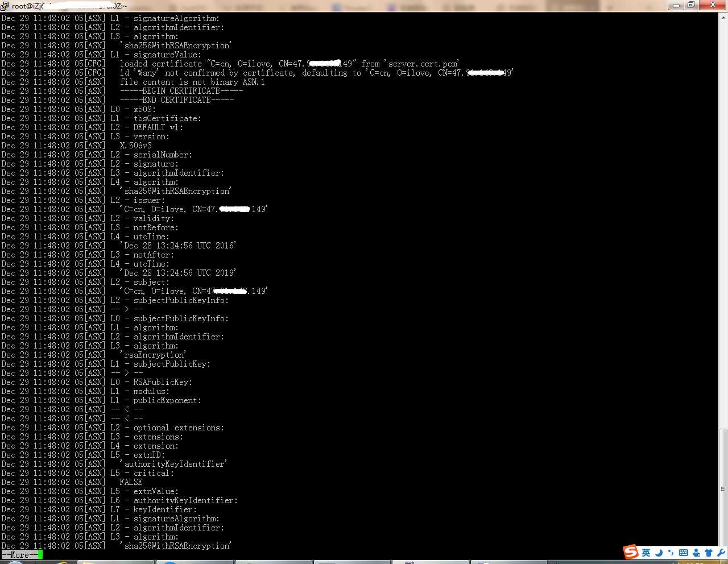Open the Sogou user account icon
This screenshot has height=564, width=728.
click(x=696, y=553)
